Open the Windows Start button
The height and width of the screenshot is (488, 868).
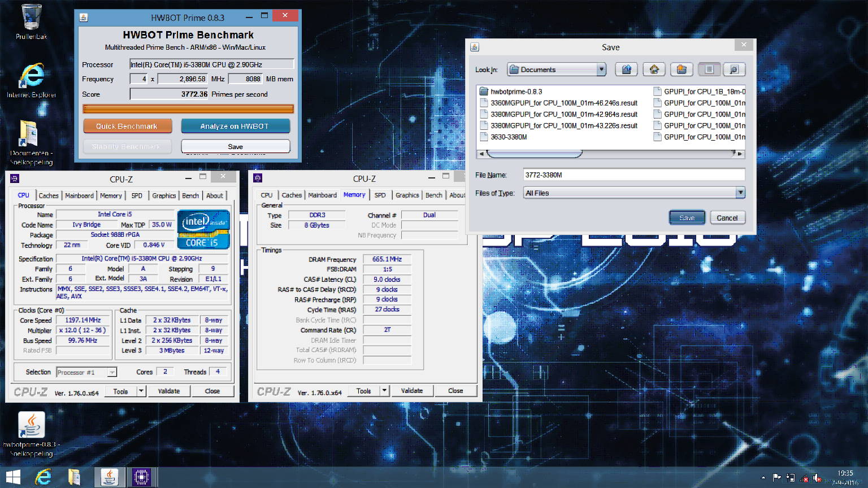(x=12, y=477)
